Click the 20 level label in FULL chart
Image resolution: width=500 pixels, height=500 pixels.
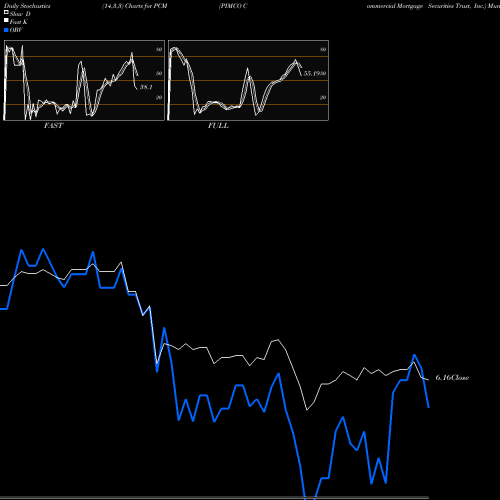coord(323,97)
